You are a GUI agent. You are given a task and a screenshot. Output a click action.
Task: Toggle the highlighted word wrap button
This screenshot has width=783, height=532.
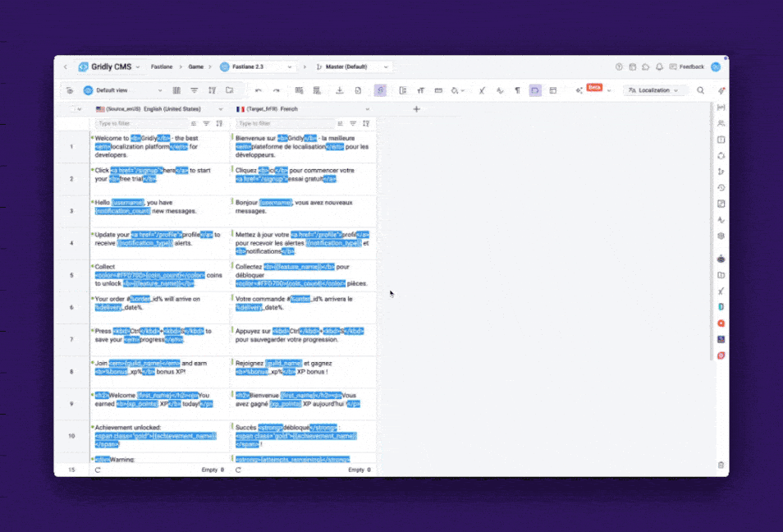point(535,90)
